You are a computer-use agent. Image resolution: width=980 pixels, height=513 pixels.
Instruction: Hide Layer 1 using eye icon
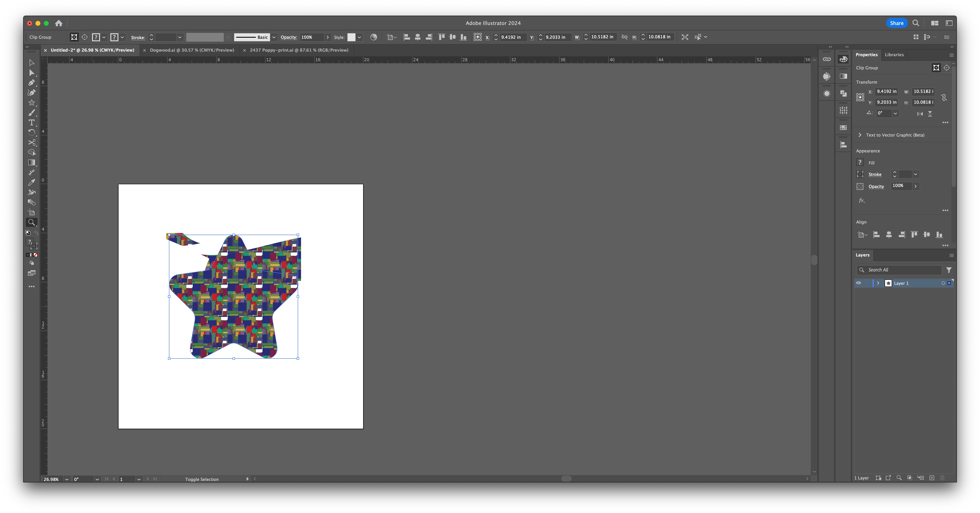pyautogui.click(x=858, y=283)
